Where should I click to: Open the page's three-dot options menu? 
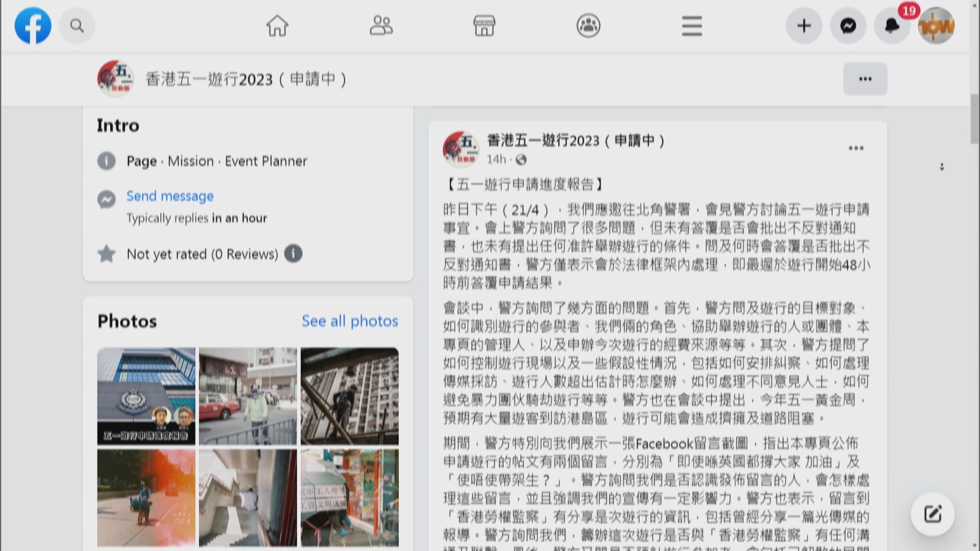tap(865, 79)
